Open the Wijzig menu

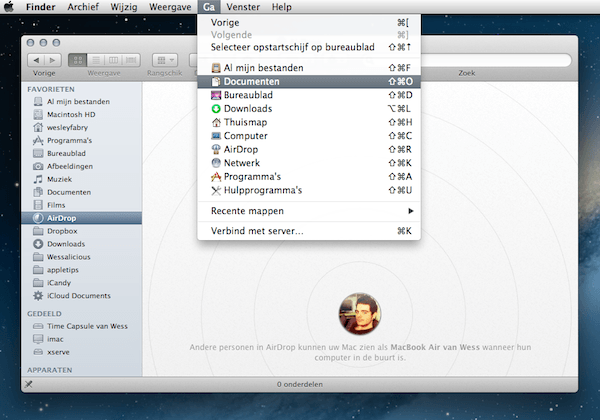124,7
